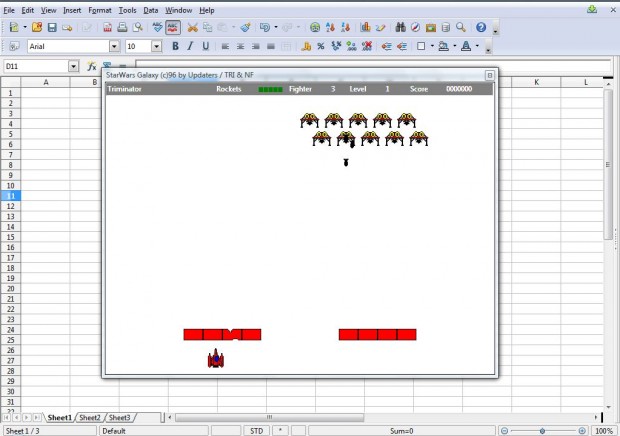The width and height of the screenshot is (620, 436).
Task: Open Page Preview icon
Action: 138,27
